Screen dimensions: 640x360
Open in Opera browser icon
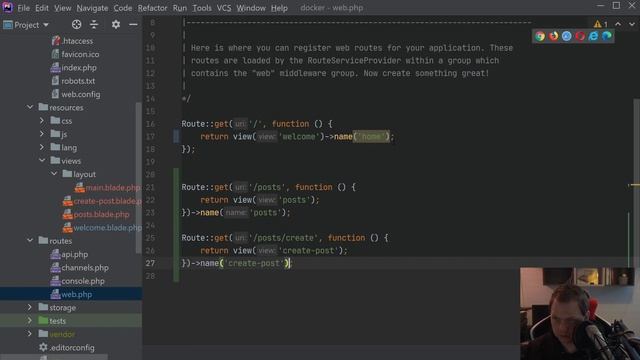[580, 36]
